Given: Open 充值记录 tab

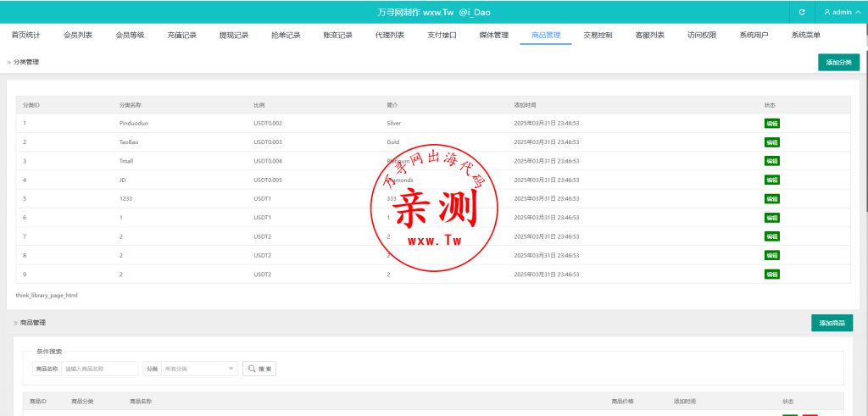Looking at the screenshot, I should (x=182, y=35).
